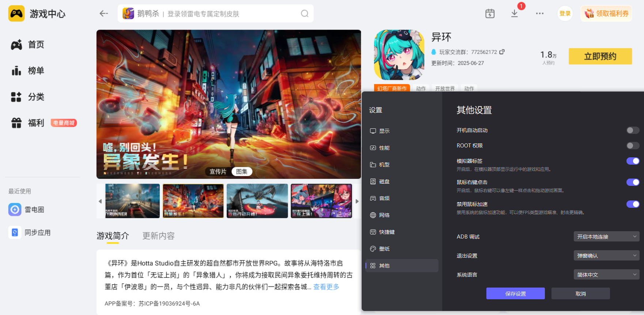Open 磁盘 disk settings
Screen dimensions: 644x315
pos(402,181)
